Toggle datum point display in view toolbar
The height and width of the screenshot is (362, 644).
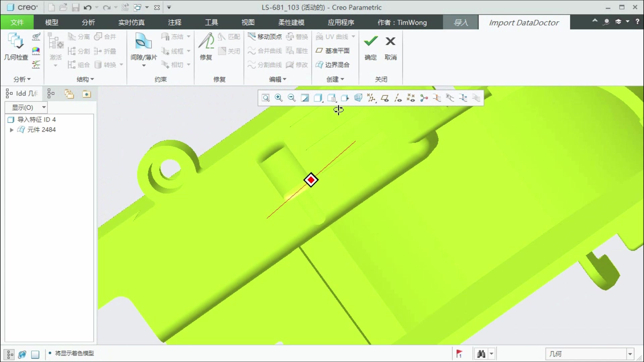click(x=411, y=98)
